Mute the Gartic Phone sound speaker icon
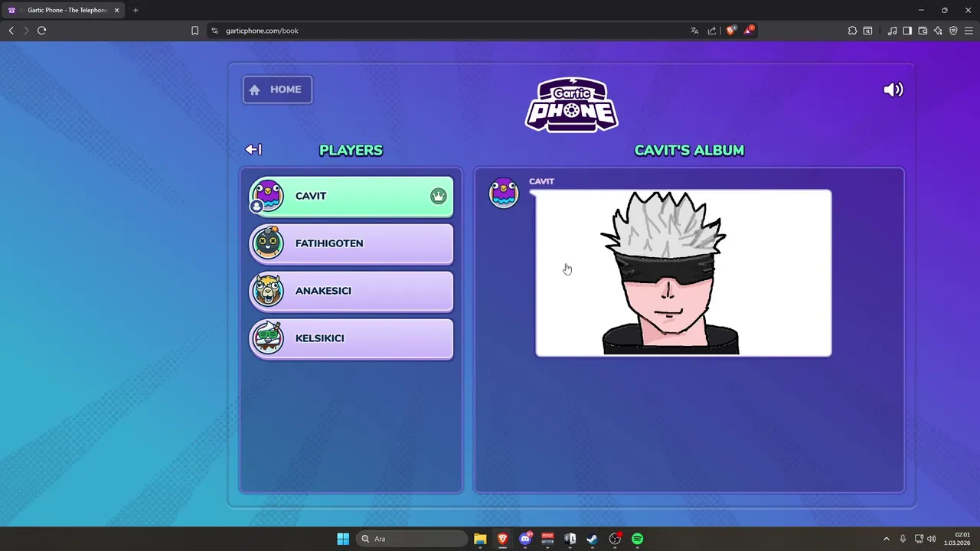Screen dimensions: 980x551 click(x=893, y=90)
